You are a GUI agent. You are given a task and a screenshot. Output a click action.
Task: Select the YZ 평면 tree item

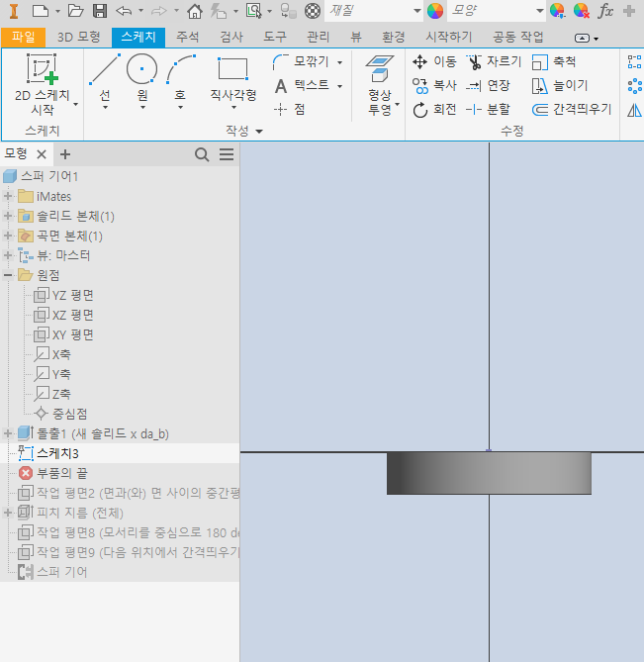pyautogui.click(x=63, y=295)
